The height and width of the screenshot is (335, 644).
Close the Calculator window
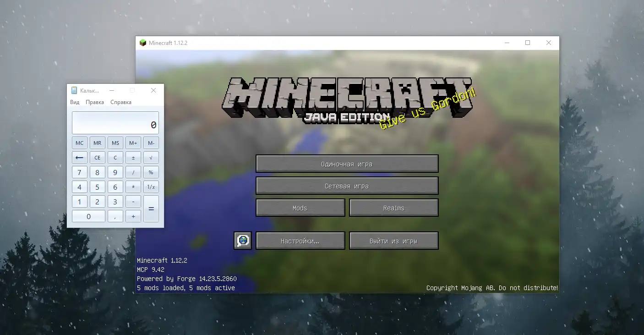pyautogui.click(x=153, y=90)
